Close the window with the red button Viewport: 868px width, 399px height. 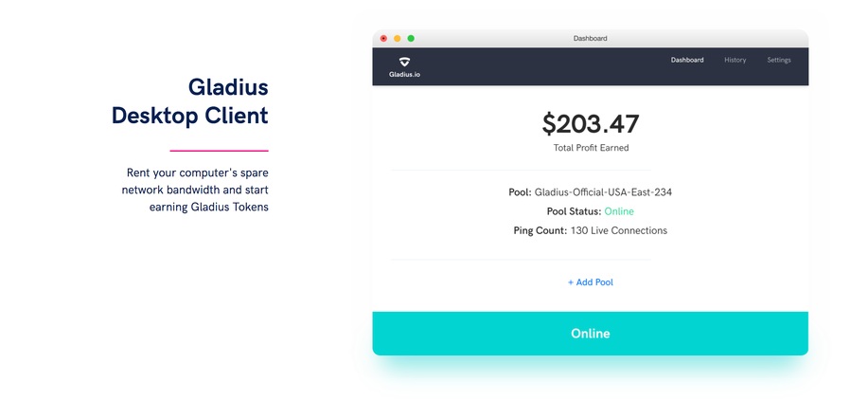point(383,38)
